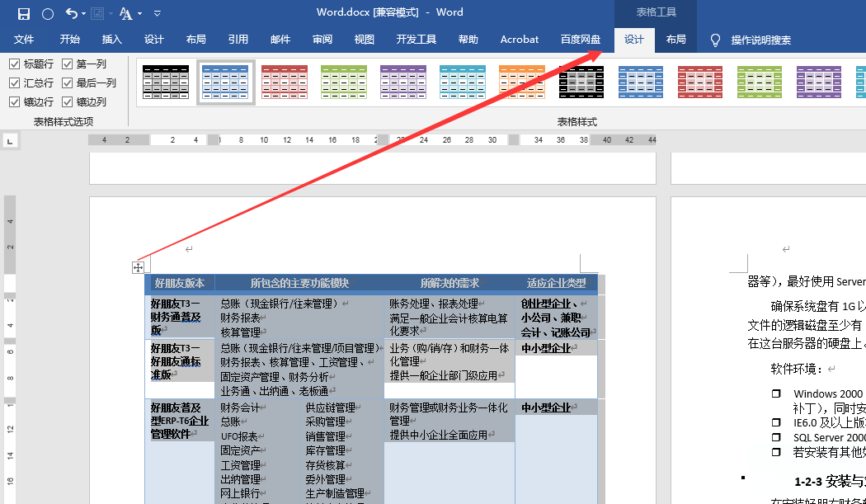Apply the light green table style thumbnail
This screenshot has height=504, width=866.
coord(344,82)
